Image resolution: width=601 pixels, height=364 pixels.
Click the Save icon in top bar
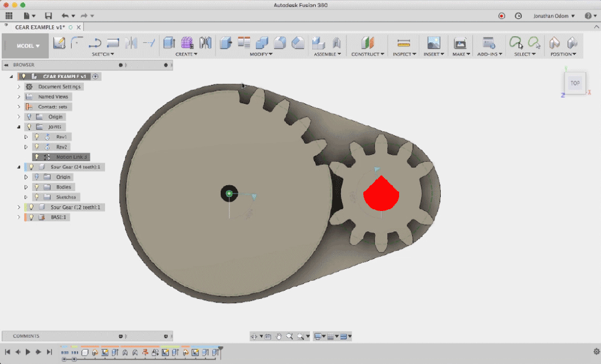pyautogui.click(x=48, y=16)
